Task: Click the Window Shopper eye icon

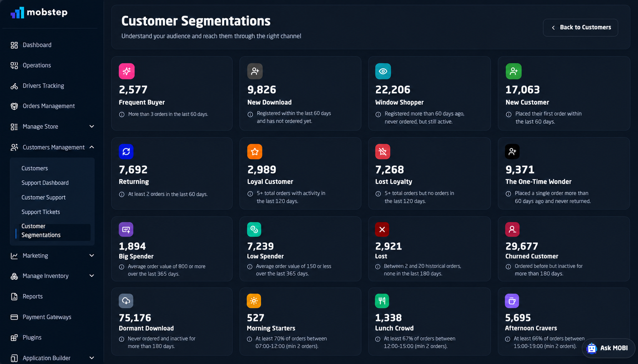Action: click(383, 71)
